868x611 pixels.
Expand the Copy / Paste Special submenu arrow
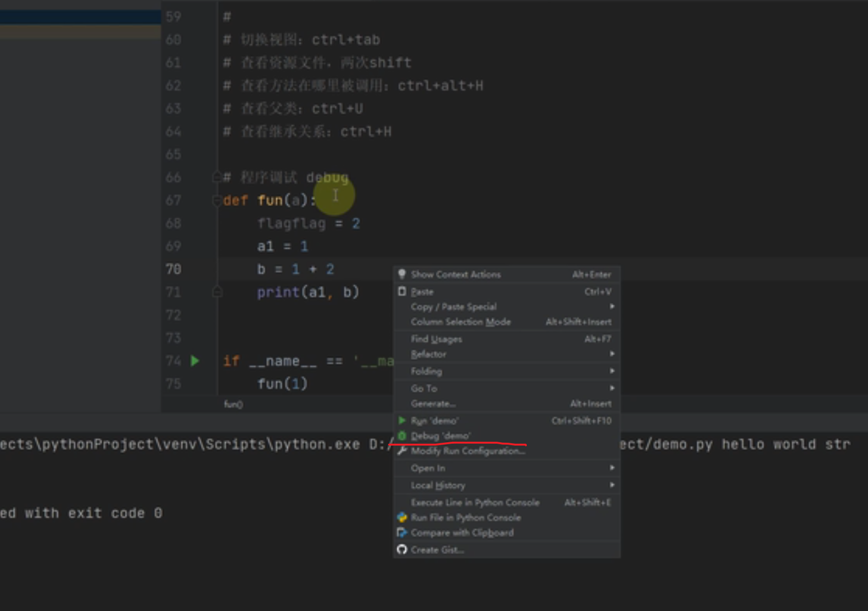click(612, 306)
